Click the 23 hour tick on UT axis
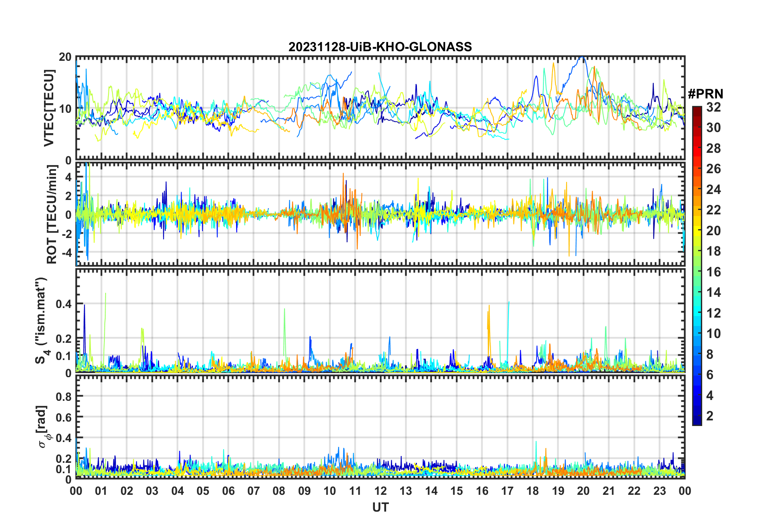Image resolution: width=761 pixels, height=532 pixels. [660, 491]
